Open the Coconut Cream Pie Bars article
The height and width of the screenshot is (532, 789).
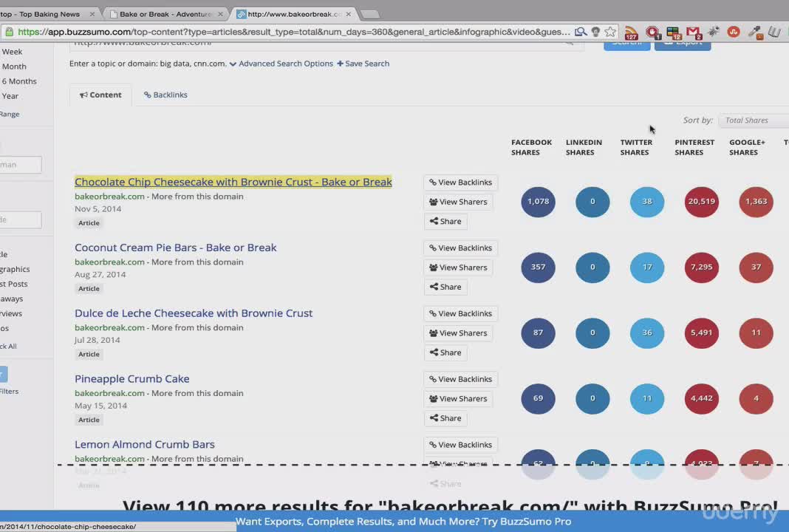coord(176,248)
